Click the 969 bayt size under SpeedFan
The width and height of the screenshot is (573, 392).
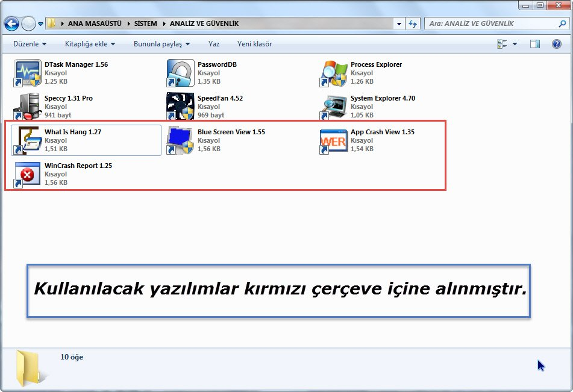211,115
